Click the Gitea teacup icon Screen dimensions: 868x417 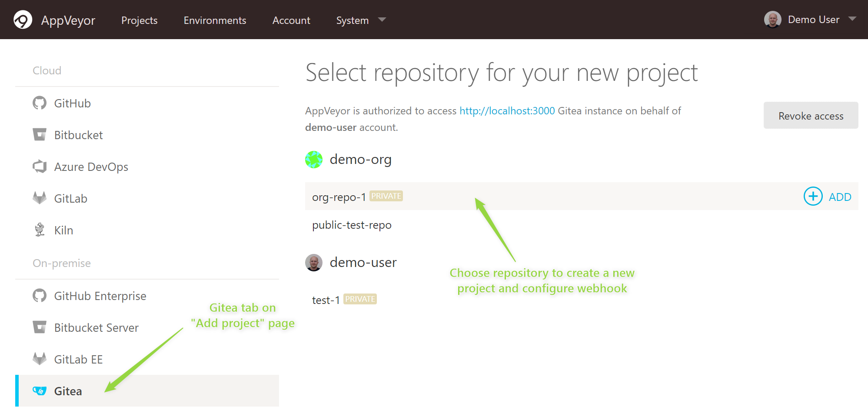tap(40, 391)
